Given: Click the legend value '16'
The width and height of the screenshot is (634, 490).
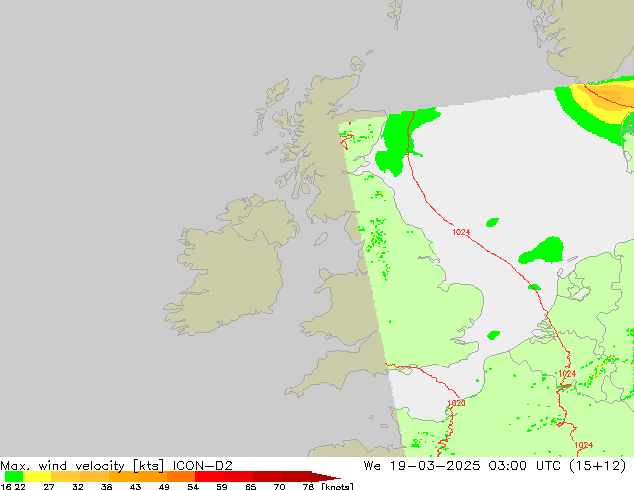Looking at the screenshot, I should point(6,486).
